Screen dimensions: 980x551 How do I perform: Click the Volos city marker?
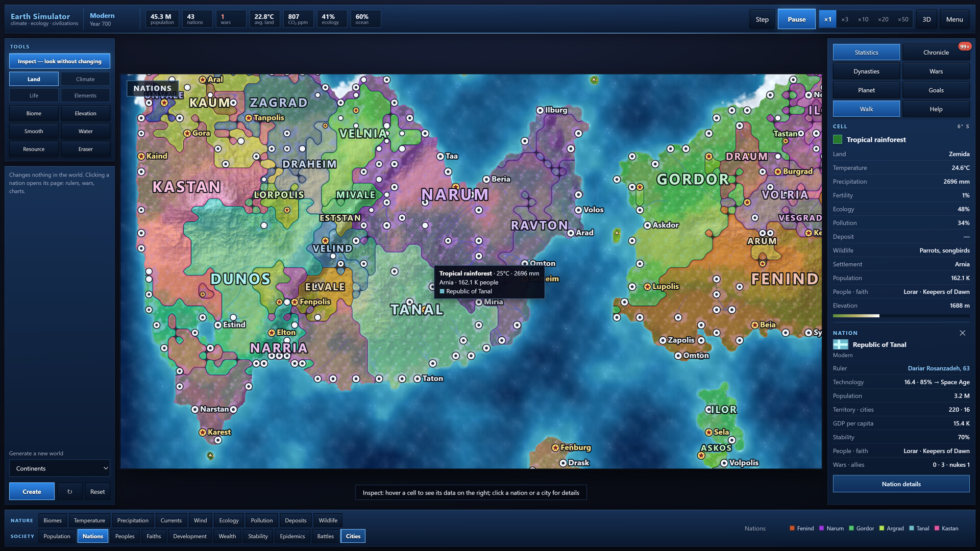(578, 210)
